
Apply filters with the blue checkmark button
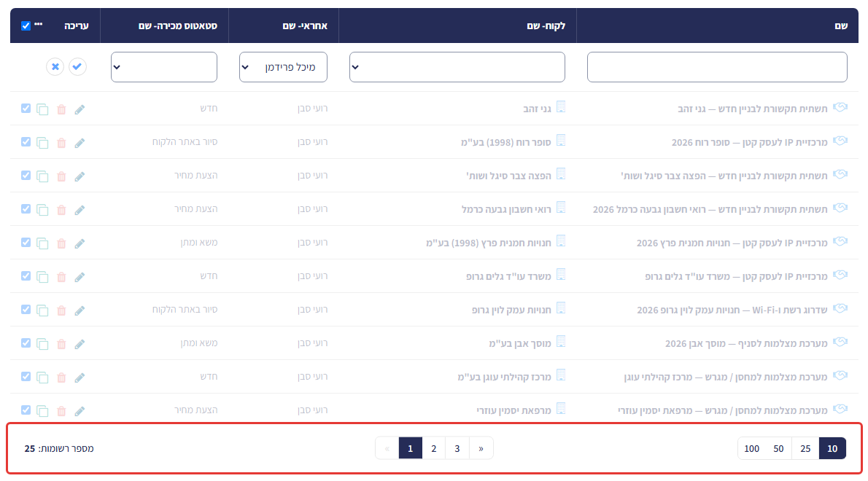point(77,67)
